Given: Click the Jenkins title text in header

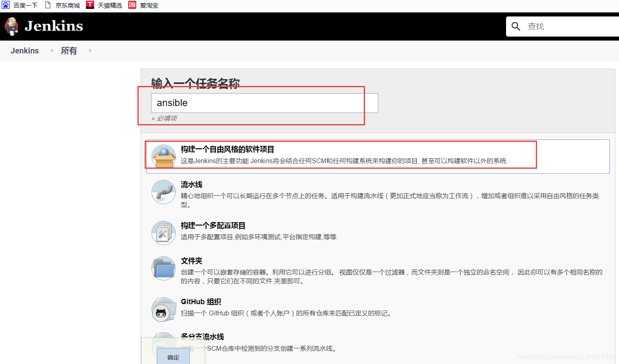Looking at the screenshot, I should 54,26.
